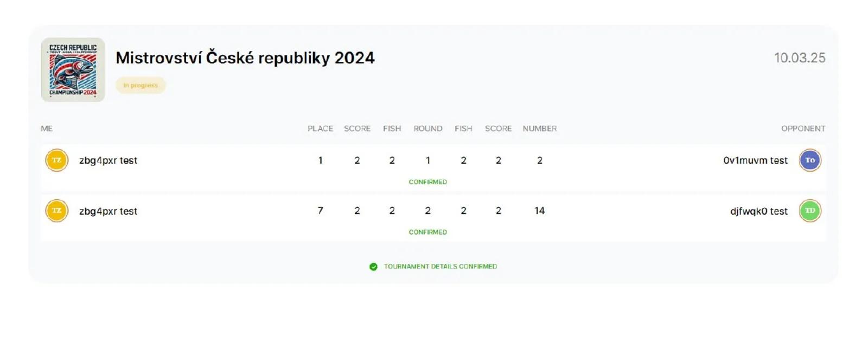Click the Czech Republic championship logo thumbnail
This screenshot has width=868, height=348.
coord(73,70)
